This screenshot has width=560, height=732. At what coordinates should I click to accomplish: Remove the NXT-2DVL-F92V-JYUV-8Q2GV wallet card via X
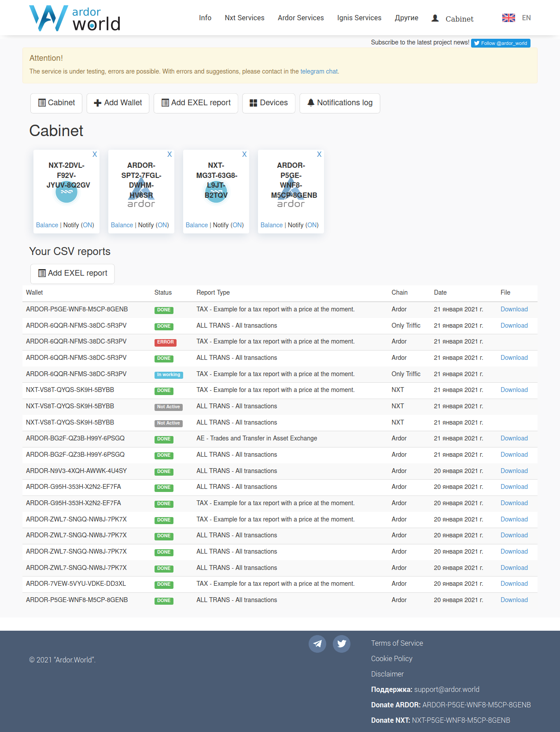[95, 154]
